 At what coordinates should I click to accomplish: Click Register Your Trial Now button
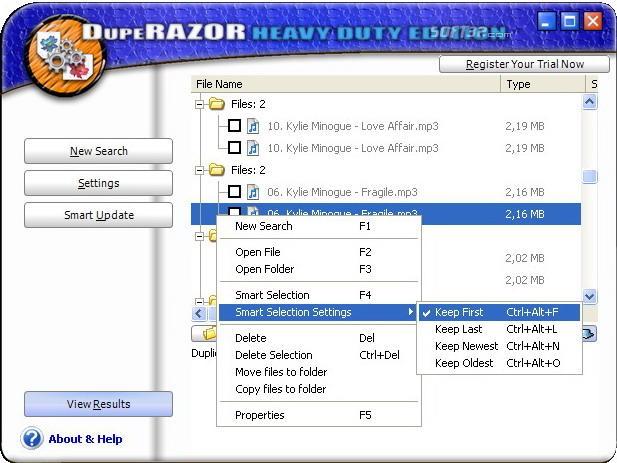coord(525,64)
